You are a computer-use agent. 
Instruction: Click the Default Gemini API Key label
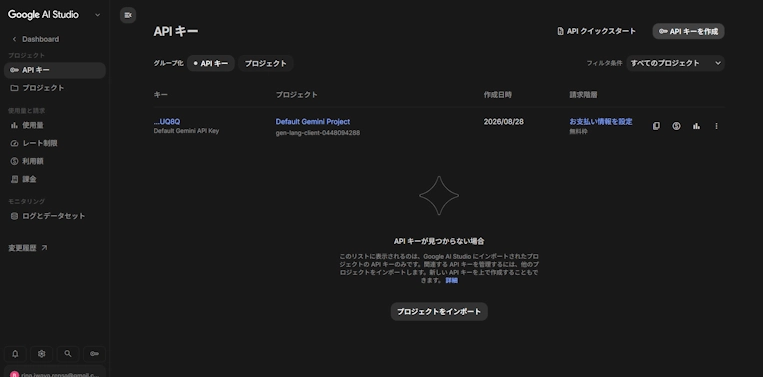(x=186, y=131)
